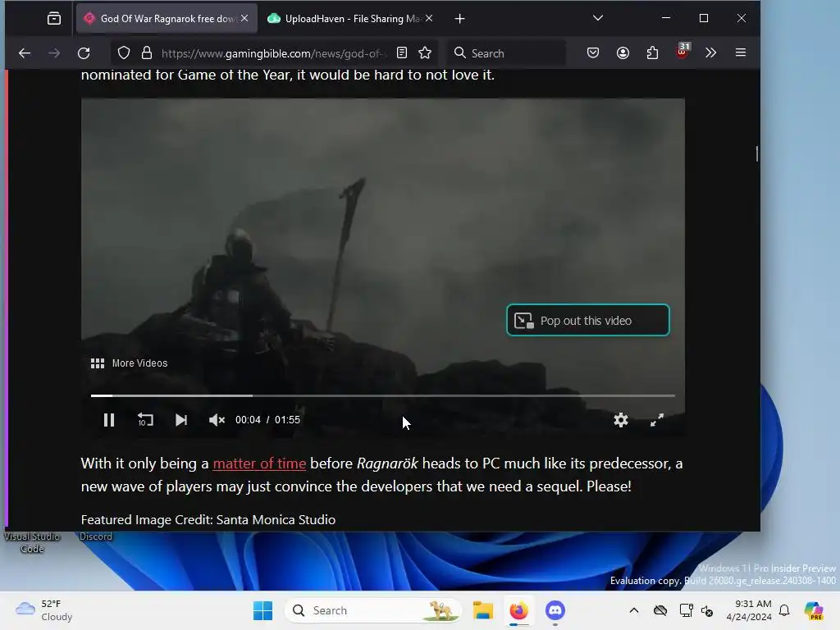Show hidden system tray icons
Image resolution: width=840 pixels, height=630 pixels.
(634, 610)
